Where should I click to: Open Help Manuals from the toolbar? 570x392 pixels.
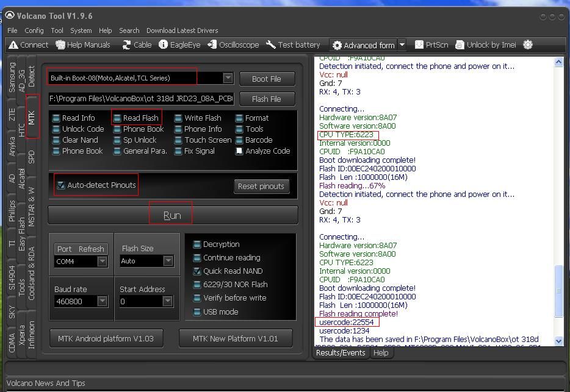[60, 45]
